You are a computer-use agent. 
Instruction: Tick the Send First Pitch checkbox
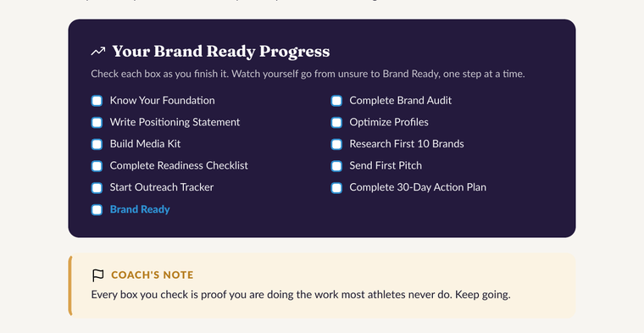(x=336, y=166)
